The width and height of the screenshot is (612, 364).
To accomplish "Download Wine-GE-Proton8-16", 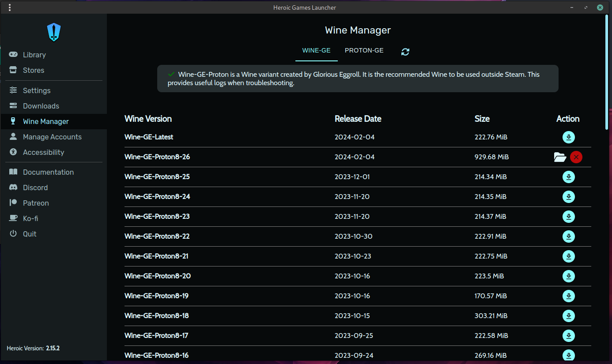I will pyautogui.click(x=569, y=355).
